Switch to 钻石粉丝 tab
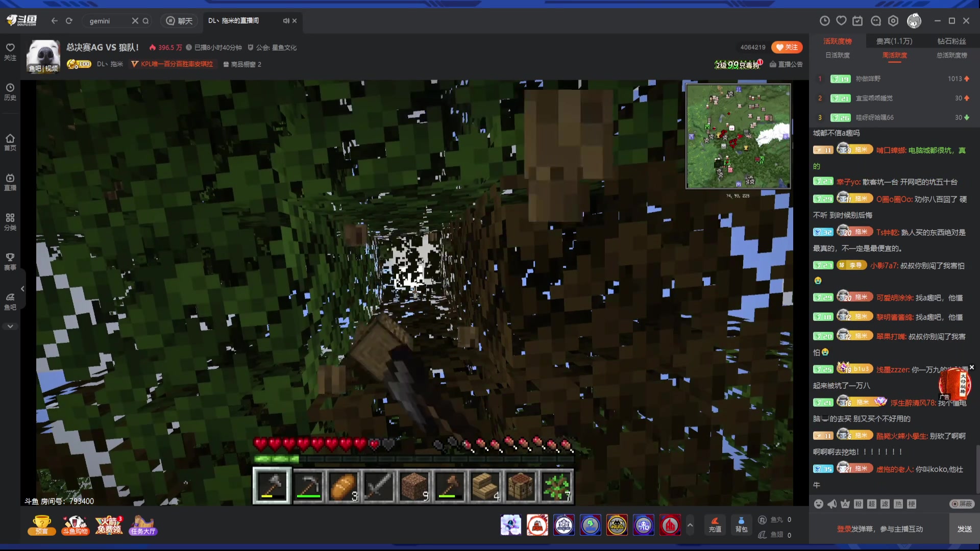980x551 pixels. [951, 41]
